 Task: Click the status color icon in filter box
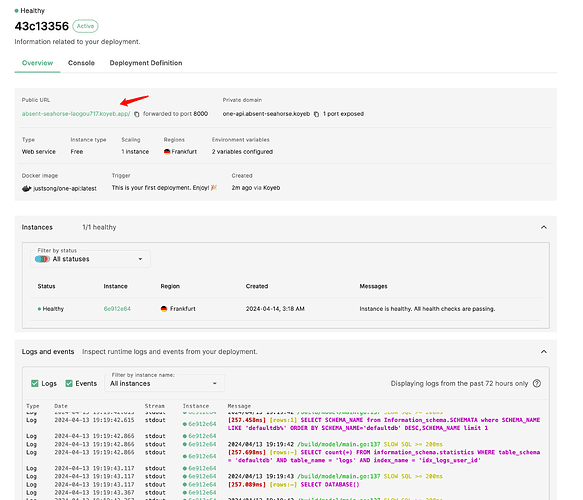click(42, 259)
